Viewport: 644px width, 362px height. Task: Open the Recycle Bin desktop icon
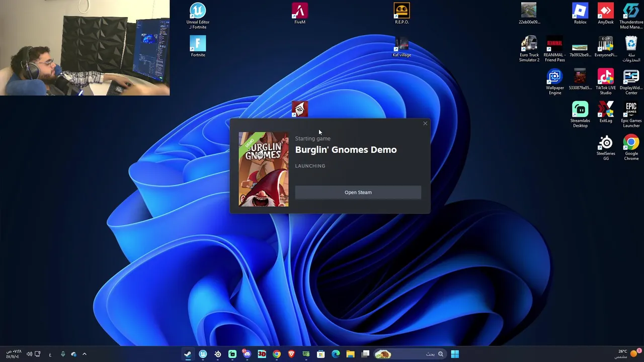(x=631, y=49)
